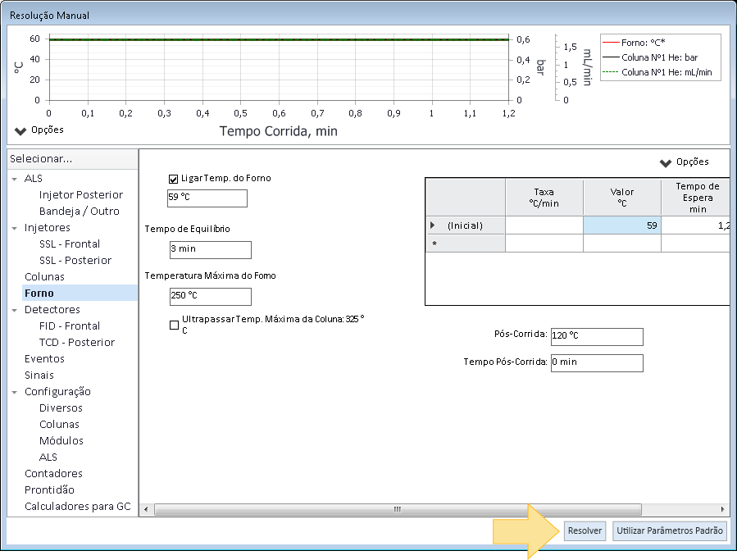Click the Forno: °C* legend entry

(634, 43)
